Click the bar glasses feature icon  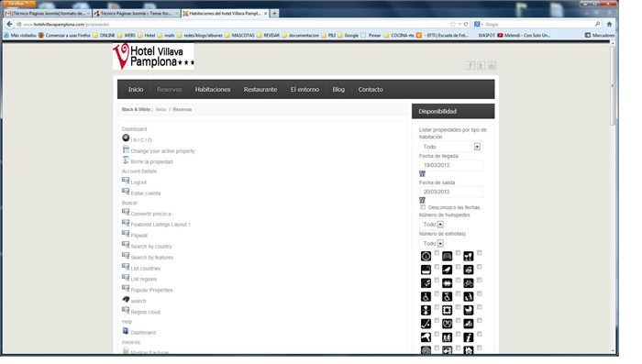pos(469,257)
